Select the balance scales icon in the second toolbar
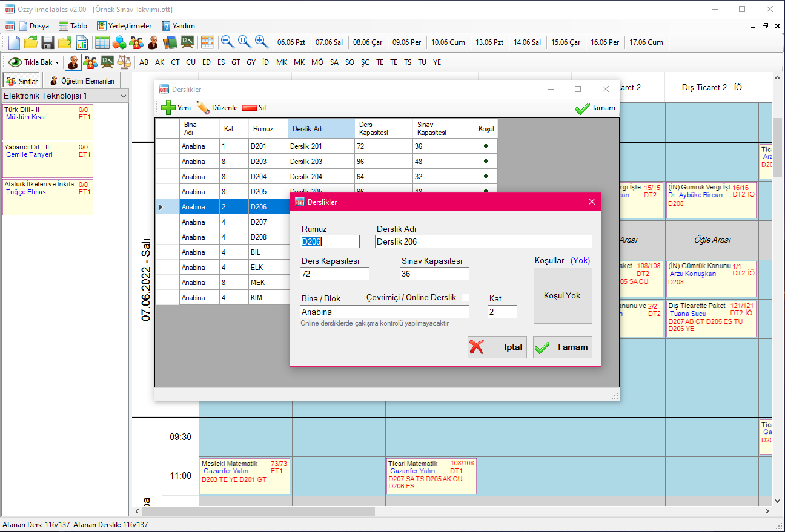Viewport: 785px width, 532px height. pos(123,62)
